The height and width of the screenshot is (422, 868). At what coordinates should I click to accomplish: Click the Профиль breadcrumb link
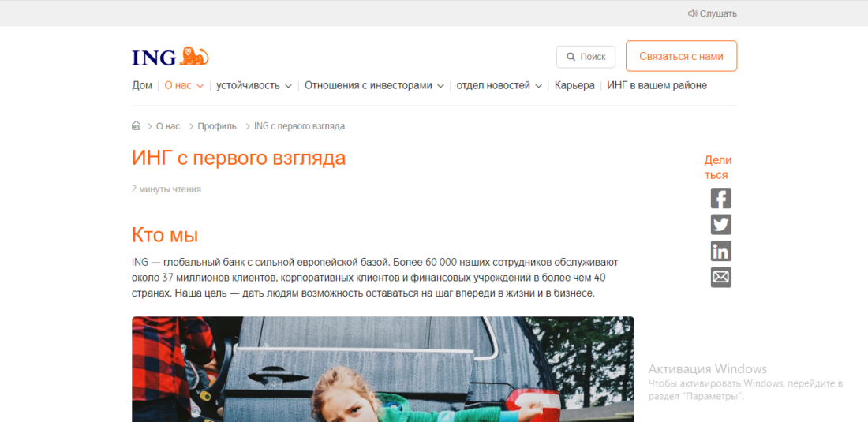click(217, 126)
